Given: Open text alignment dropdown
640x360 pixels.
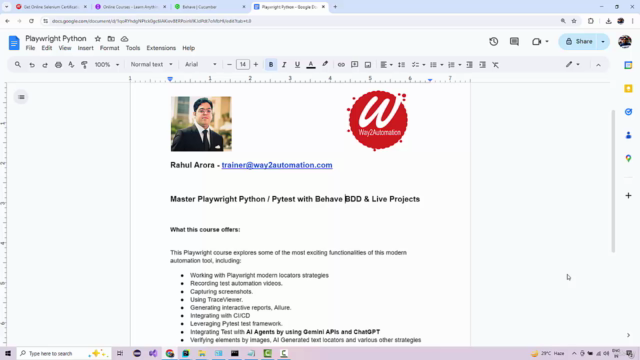Looking at the screenshot, I should tap(386, 64).
